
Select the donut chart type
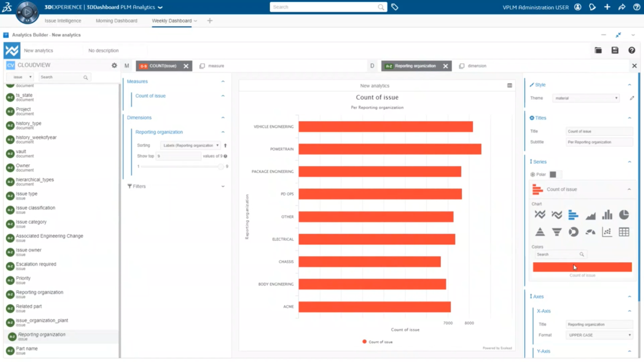573,232
